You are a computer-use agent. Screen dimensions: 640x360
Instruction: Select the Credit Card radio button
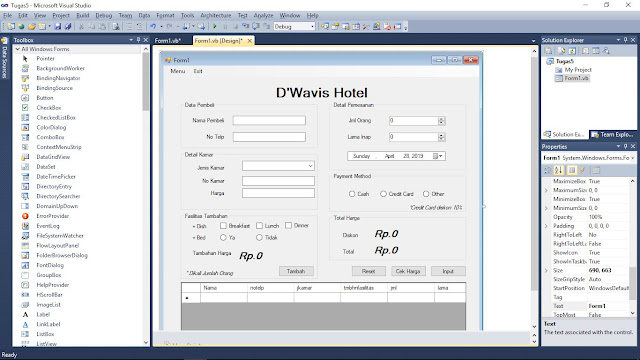point(383,194)
